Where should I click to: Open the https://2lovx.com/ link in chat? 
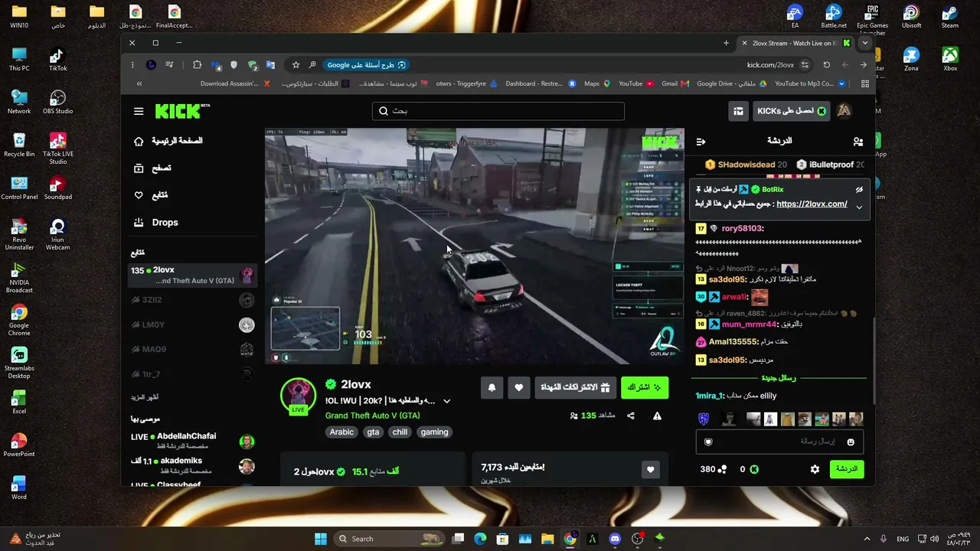pos(812,204)
